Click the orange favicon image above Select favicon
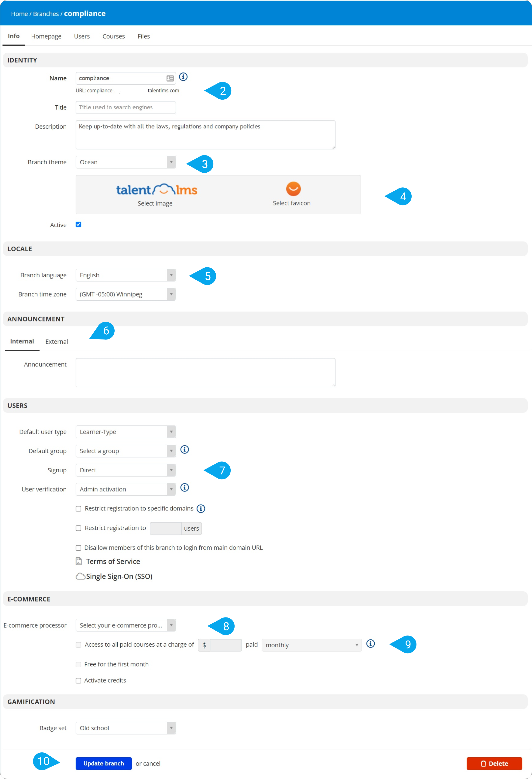Screen dimensions: 532x779 pyautogui.click(x=293, y=189)
